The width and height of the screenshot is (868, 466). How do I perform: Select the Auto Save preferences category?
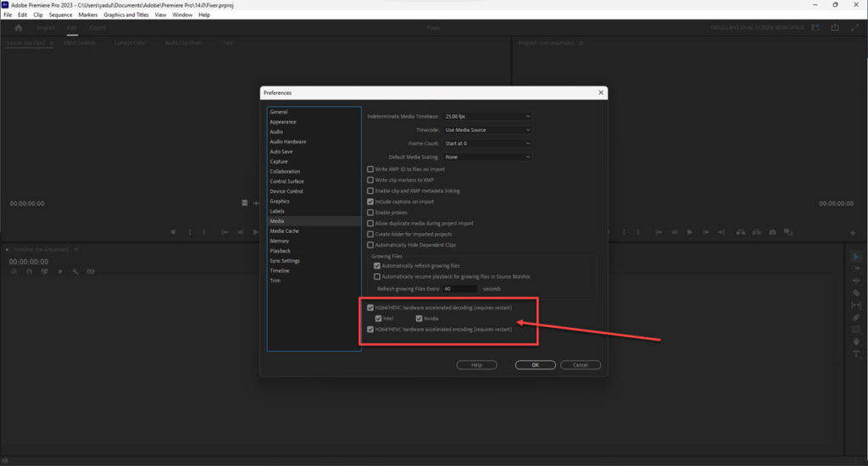(281, 152)
